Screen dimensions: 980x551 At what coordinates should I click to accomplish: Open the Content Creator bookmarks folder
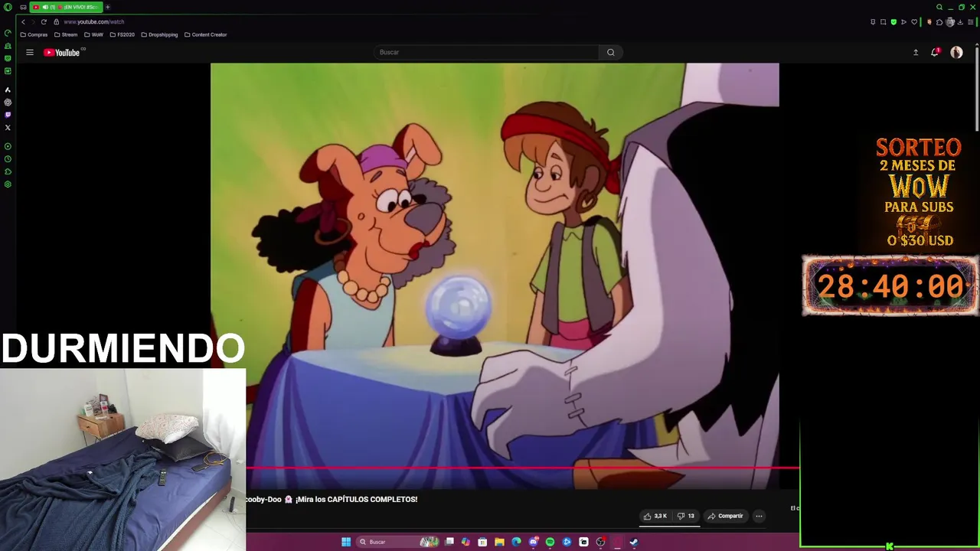tap(205, 34)
